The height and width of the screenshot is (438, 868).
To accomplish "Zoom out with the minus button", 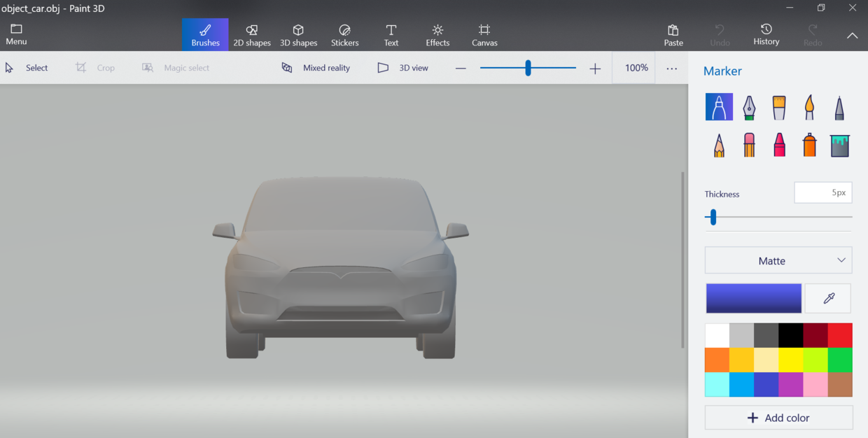I will point(461,68).
